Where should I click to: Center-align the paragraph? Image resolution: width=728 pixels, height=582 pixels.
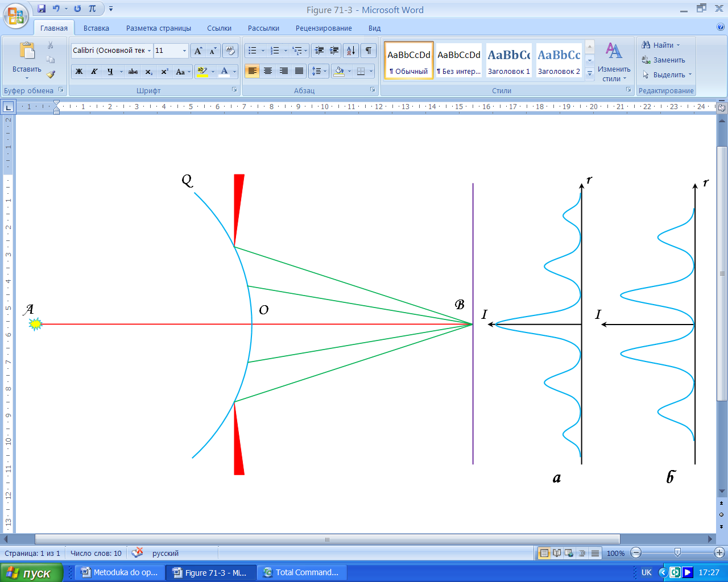tap(268, 71)
